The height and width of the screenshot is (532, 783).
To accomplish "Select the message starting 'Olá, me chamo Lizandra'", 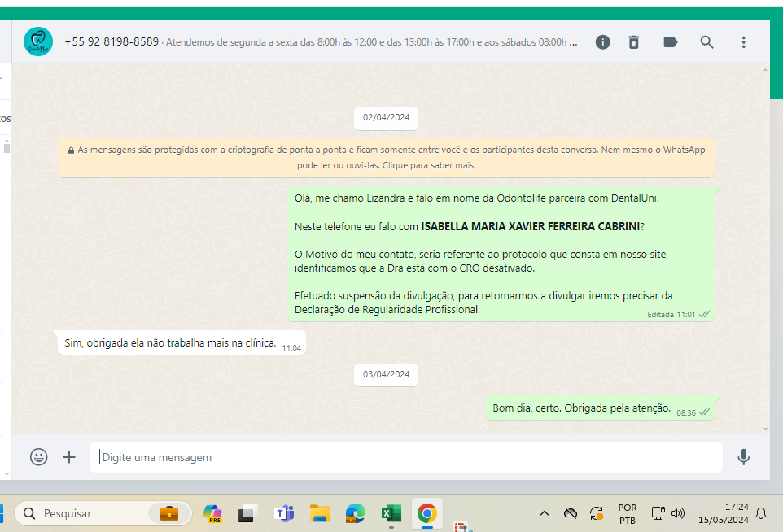I will (x=501, y=254).
